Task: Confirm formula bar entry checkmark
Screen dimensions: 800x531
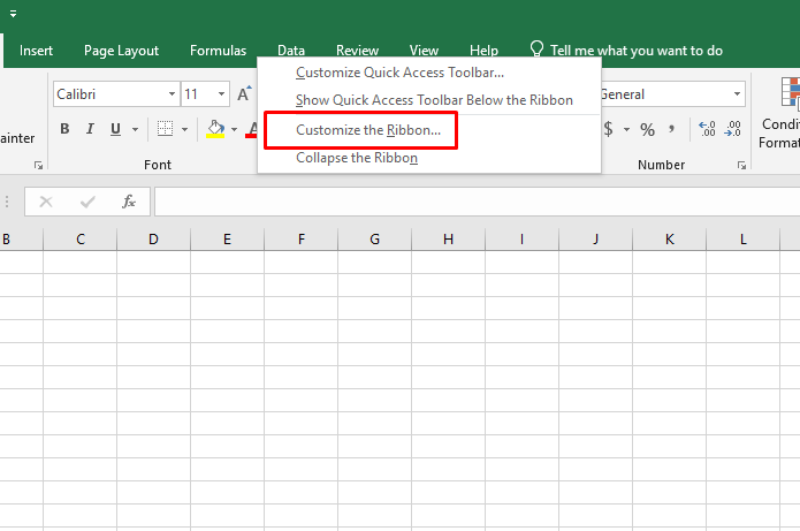Action: [88, 202]
